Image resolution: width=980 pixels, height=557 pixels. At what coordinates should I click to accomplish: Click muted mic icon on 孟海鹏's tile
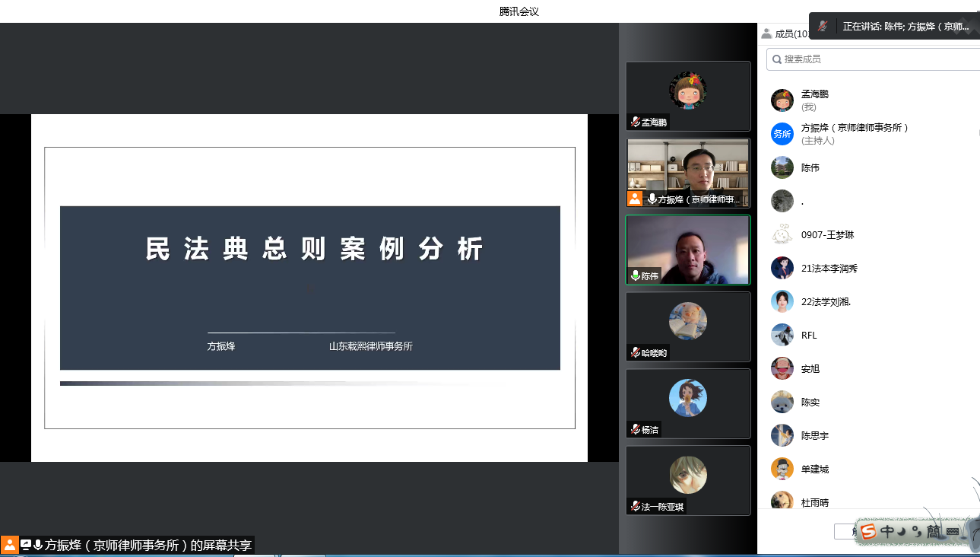[x=635, y=122]
